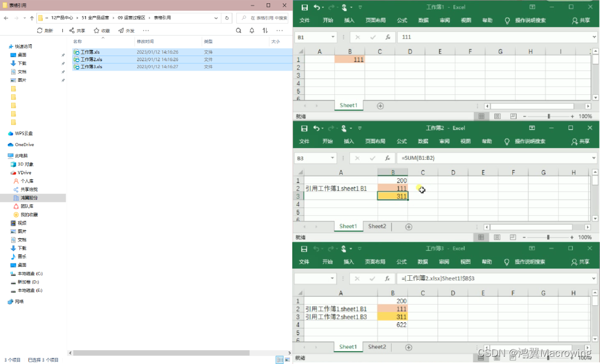Switch to Sheet2 tab in 工作簿2
Screen dimensions: 600x364
pyautogui.click(x=377, y=226)
